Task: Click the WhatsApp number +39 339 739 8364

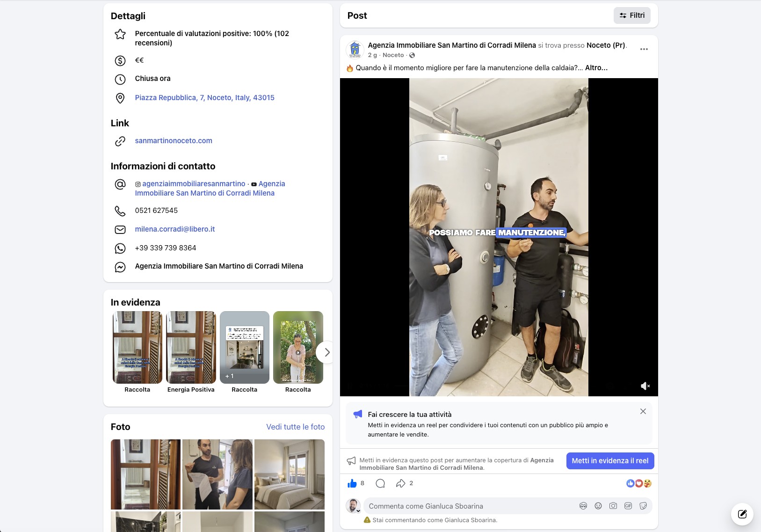Action: tap(166, 248)
